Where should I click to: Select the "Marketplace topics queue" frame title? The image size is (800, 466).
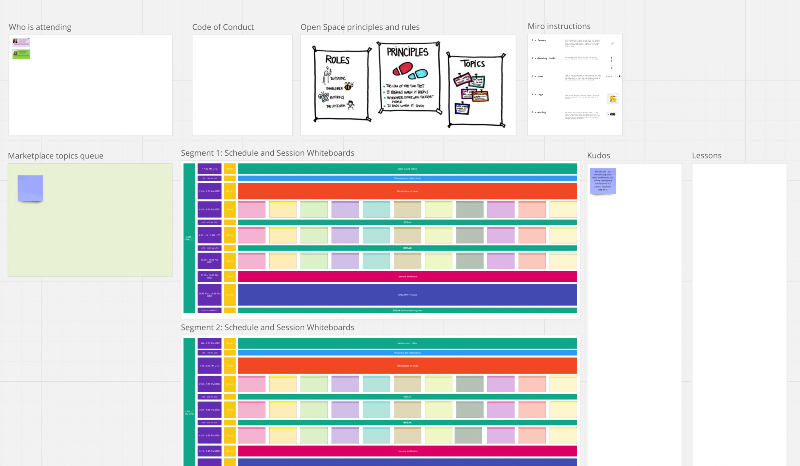pyautogui.click(x=56, y=156)
